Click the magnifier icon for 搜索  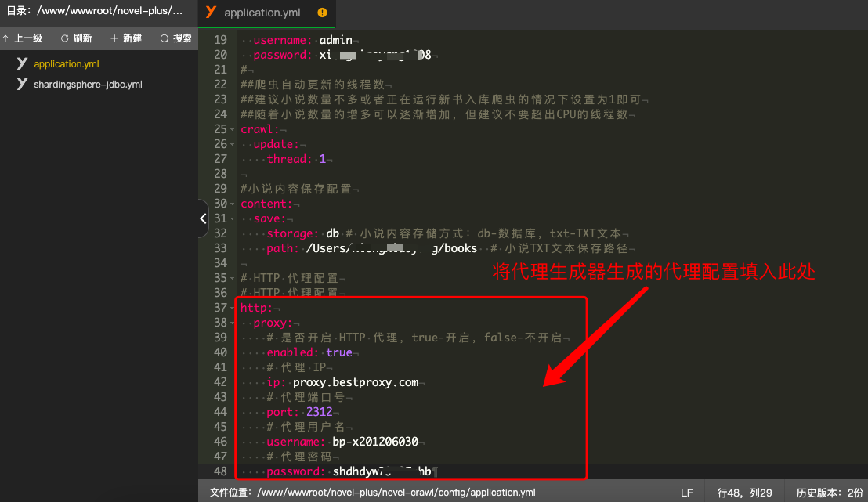pos(165,38)
